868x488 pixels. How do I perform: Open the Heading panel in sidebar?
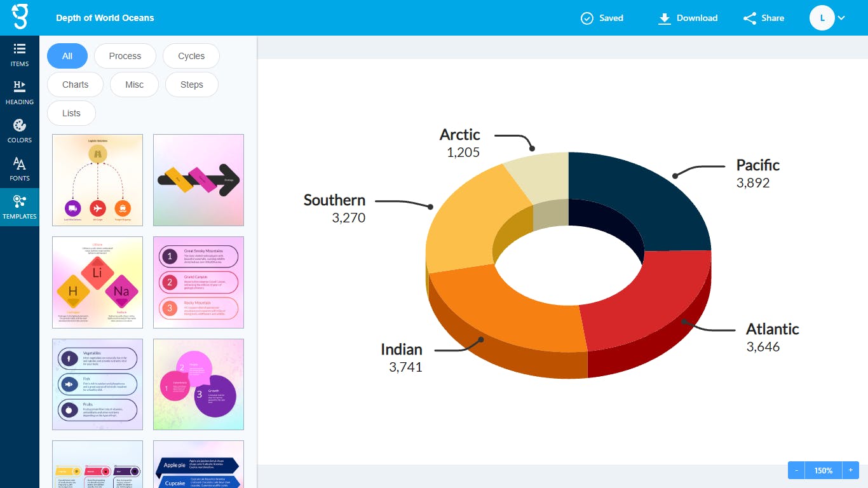point(20,93)
